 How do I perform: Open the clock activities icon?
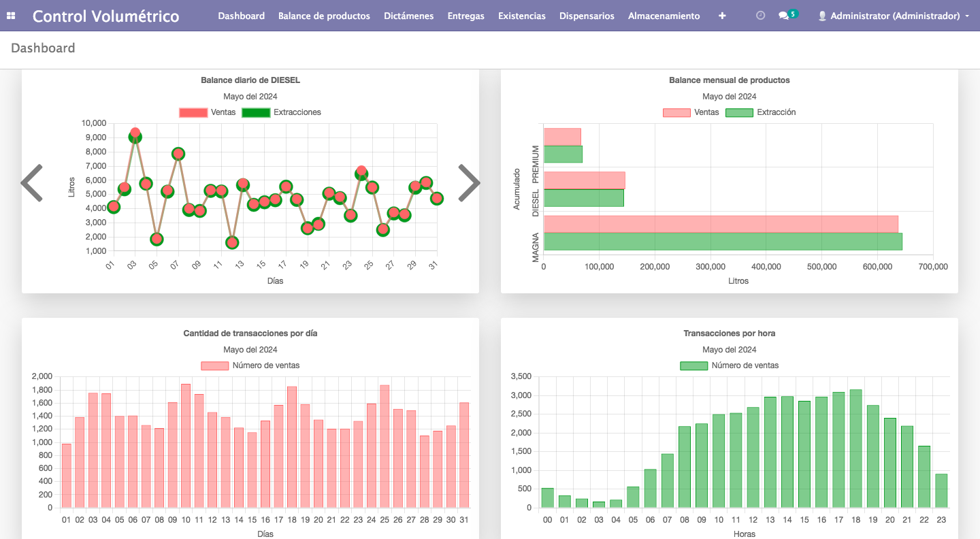coord(760,16)
